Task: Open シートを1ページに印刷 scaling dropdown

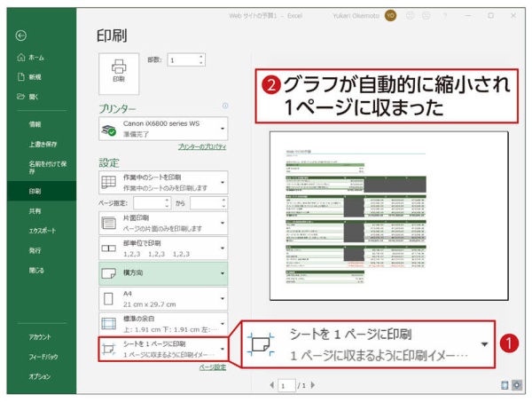Action: point(163,349)
